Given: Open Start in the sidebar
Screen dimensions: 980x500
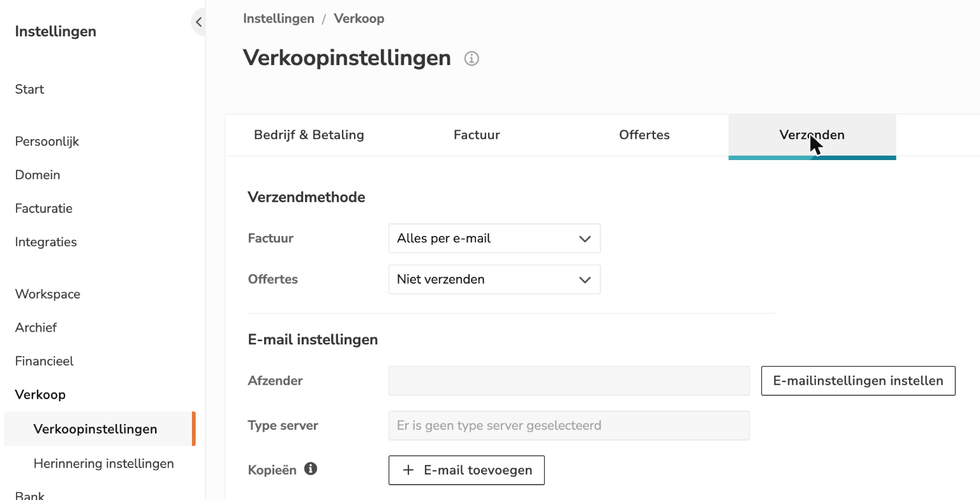Looking at the screenshot, I should [x=29, y=89].
